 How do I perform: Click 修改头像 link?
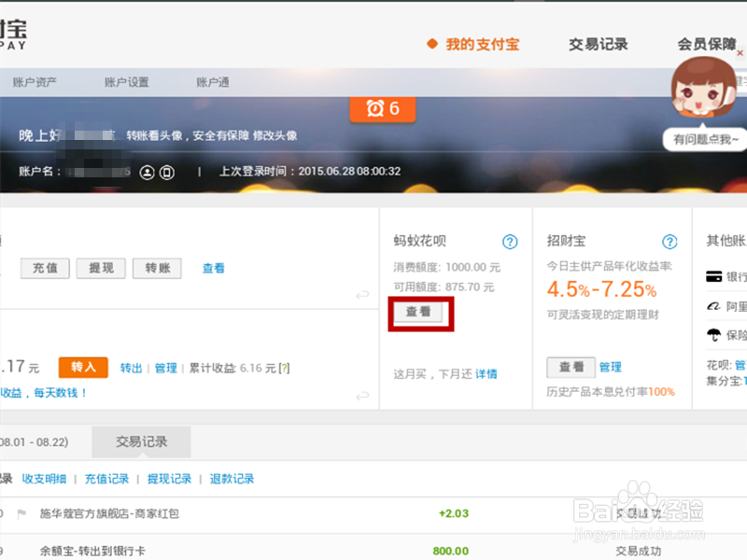click(x=275, y=135)
